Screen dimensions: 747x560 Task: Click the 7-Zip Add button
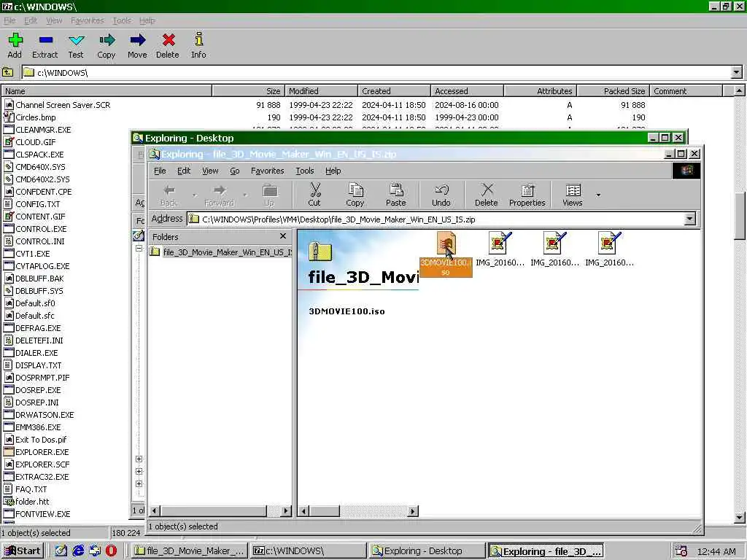pos(15,46)
